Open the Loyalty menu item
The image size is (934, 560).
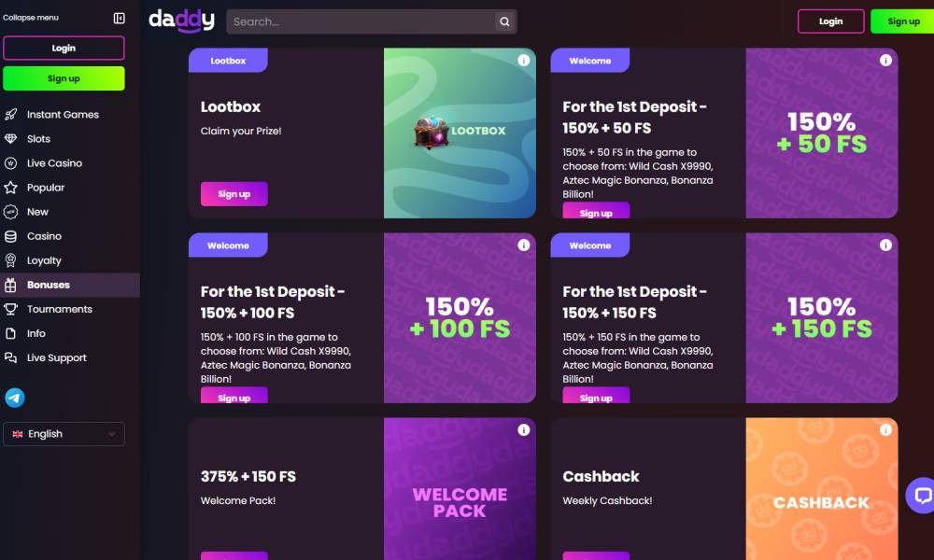pos(44,260)
